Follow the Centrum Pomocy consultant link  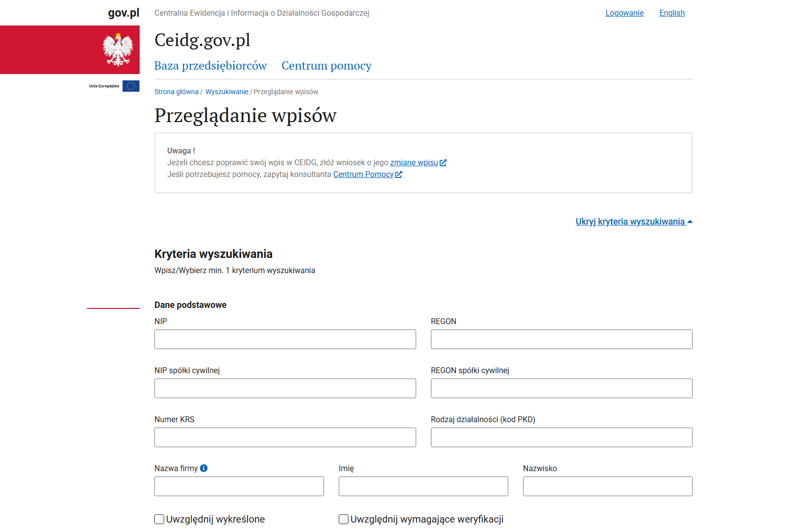tap(363, 175)
